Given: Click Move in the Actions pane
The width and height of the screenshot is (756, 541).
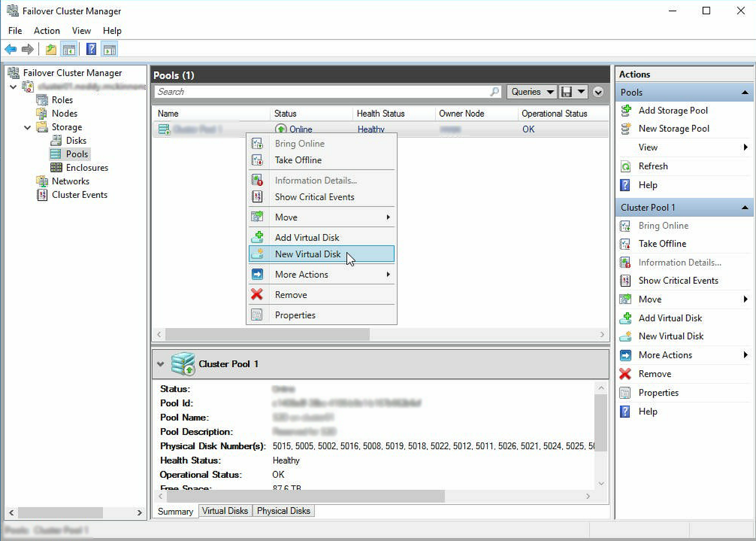Looking at the screenshot, I should pyautogui.click(x=650, y=299).
